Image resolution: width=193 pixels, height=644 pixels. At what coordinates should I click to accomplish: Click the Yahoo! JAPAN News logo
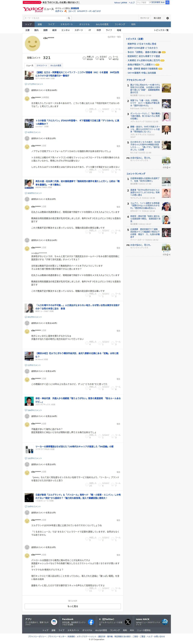coord(38,10)
